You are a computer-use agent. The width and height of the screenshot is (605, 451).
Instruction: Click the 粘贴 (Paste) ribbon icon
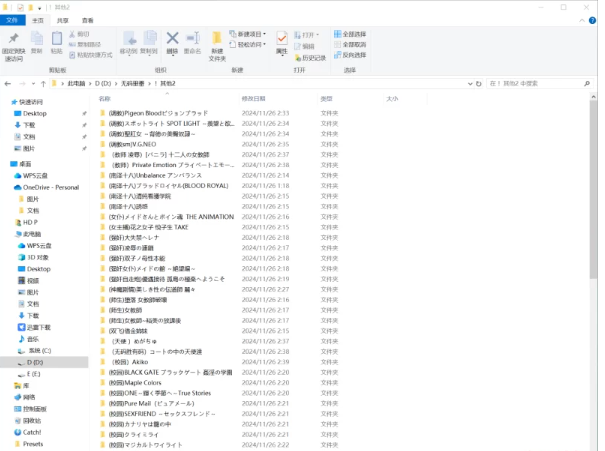[57, 42]
